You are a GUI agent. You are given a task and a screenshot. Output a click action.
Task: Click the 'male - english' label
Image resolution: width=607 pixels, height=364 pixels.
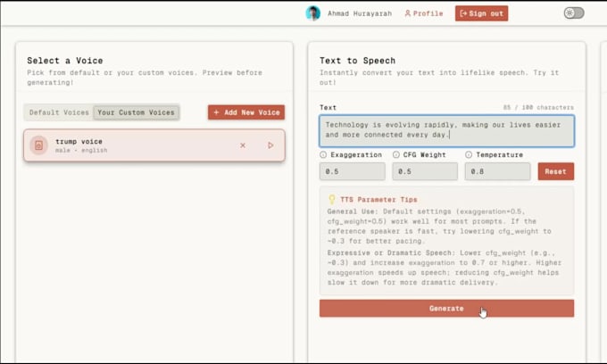[x=81, y=150]
